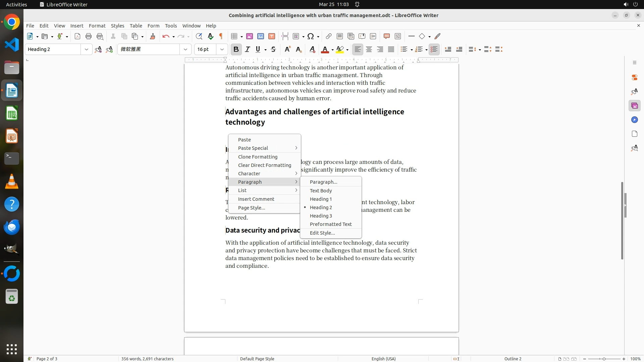644x362 pixels.
Task: Toggle Bold formatting button
Action: point(236,49)
